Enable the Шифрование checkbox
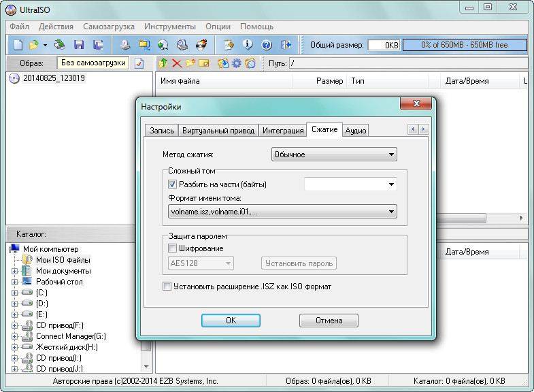Screen dimensions: 534x392 [172, 248]
